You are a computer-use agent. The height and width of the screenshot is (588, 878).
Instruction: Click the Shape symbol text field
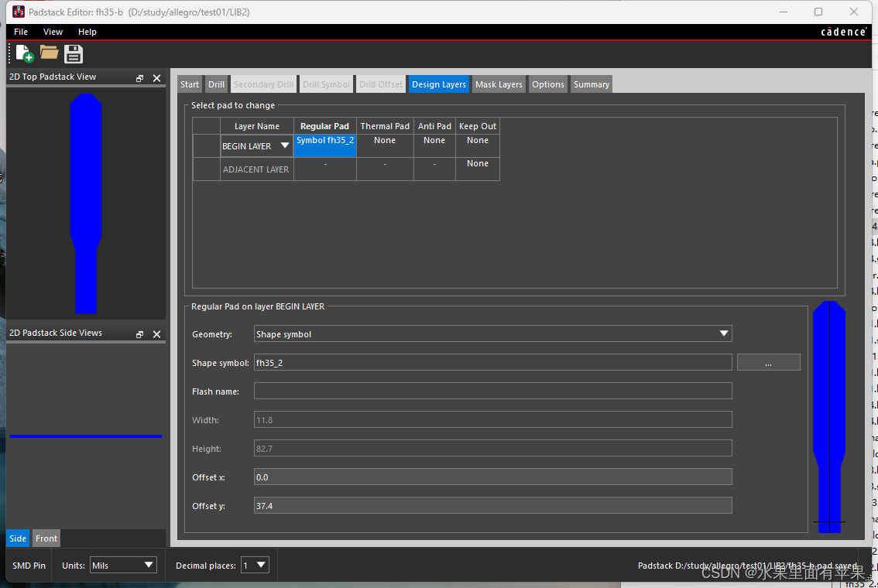point(493,363)
